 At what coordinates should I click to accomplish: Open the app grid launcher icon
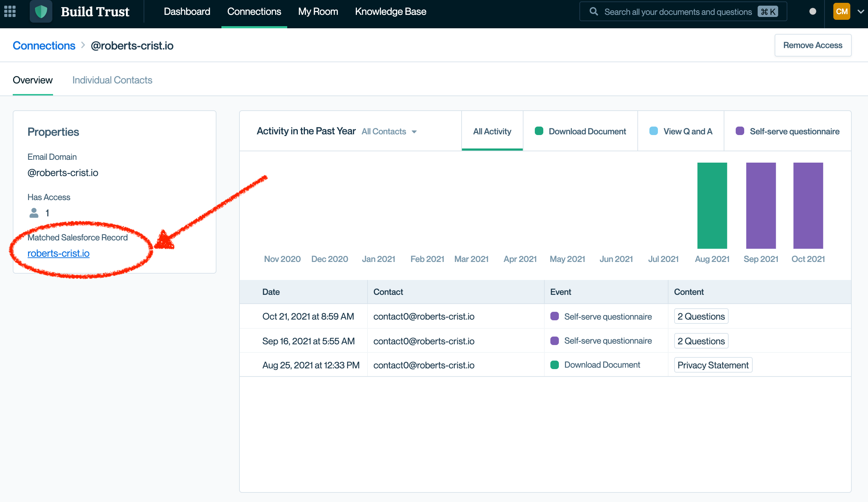tap(10, 11)
